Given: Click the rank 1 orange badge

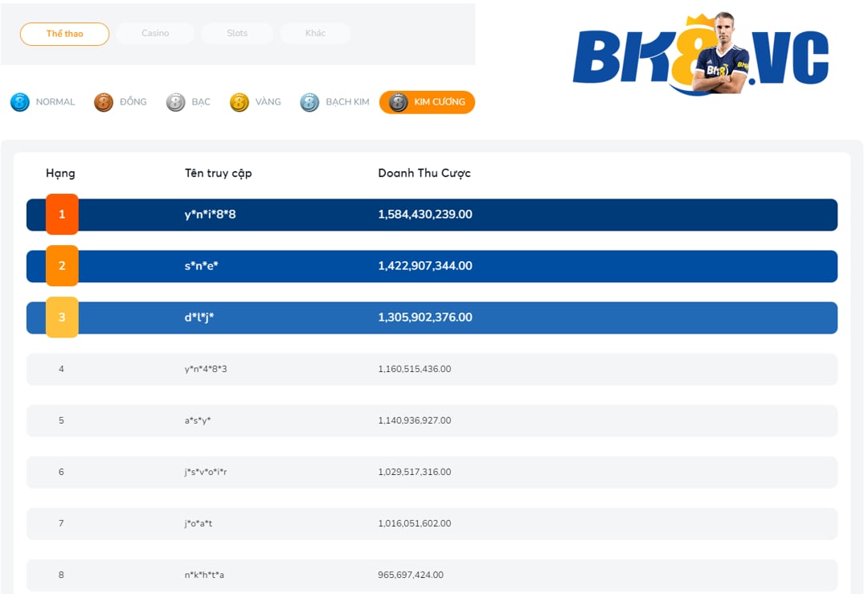Looking at the screenshot, I should click(x=62, y=215).
